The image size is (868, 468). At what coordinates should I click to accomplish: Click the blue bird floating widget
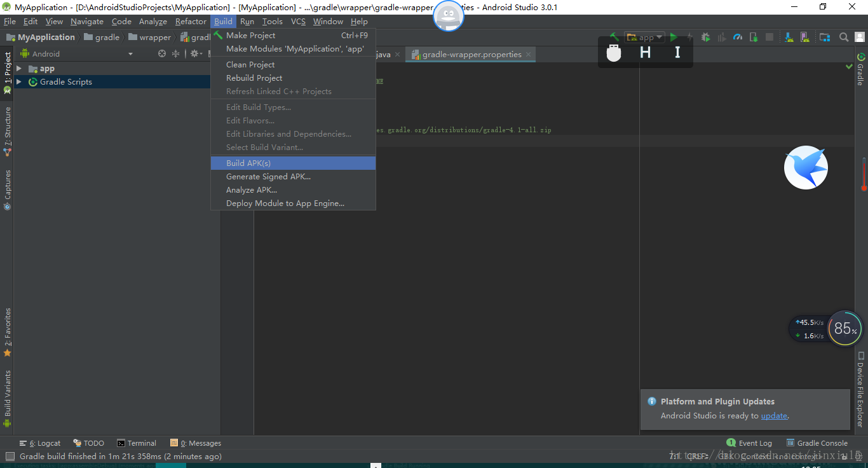pyautogui.click(x=806, y=167)
